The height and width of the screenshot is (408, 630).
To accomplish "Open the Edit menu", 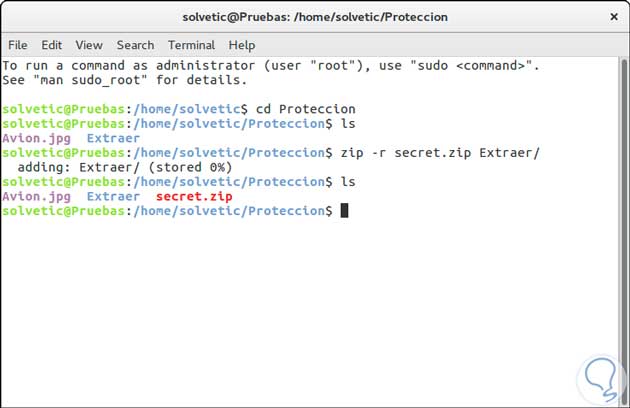I will click(52, 45).
